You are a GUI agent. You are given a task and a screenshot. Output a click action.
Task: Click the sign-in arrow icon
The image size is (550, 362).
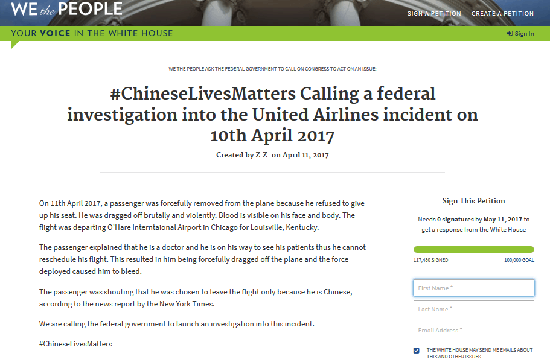coord(510,34)
